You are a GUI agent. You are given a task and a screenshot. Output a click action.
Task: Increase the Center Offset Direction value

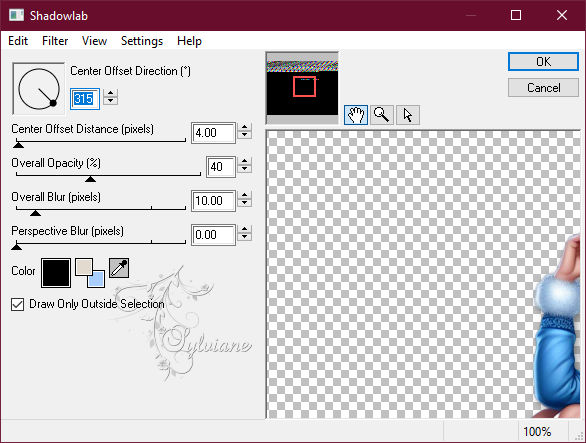point(110,93)
